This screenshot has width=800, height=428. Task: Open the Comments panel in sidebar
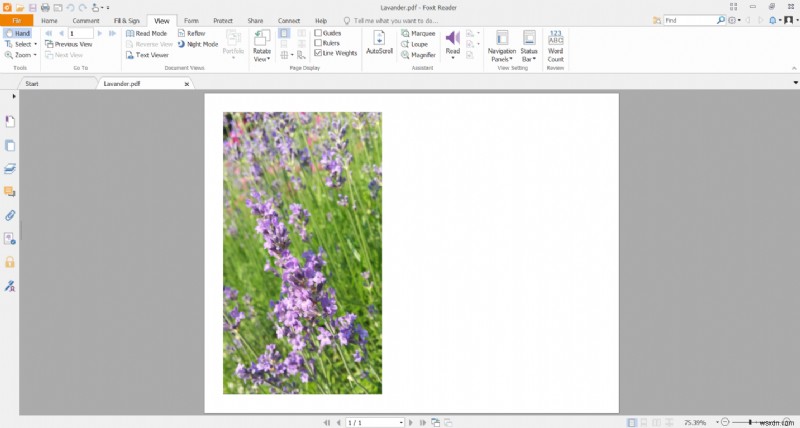pyautogui.click(x=10, y=192)
